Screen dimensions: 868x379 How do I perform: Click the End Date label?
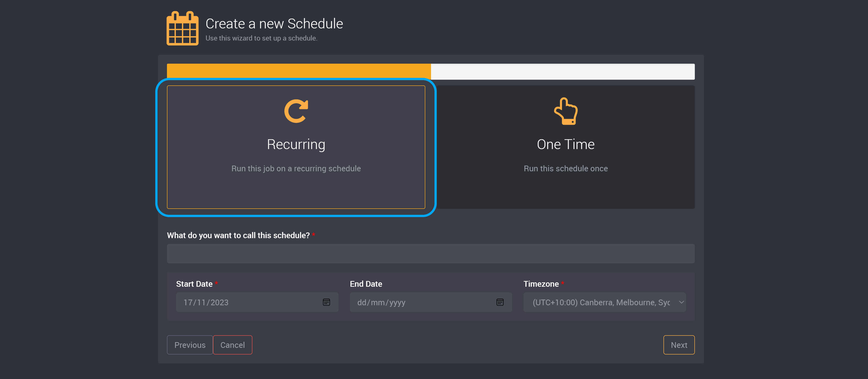pos(366,284)
